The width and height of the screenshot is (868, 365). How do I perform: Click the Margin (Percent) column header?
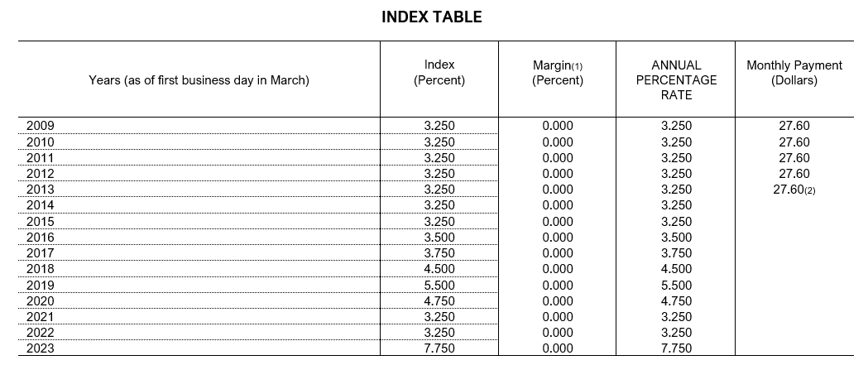(x=557, y=73)
